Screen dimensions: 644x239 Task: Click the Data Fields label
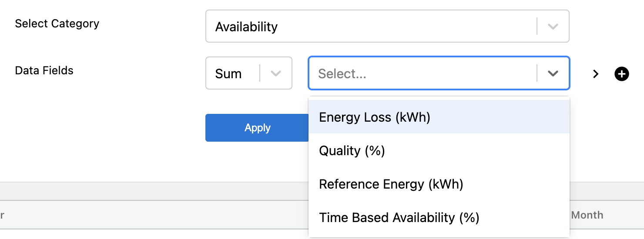pyautogui.click(x=44, y=70)
